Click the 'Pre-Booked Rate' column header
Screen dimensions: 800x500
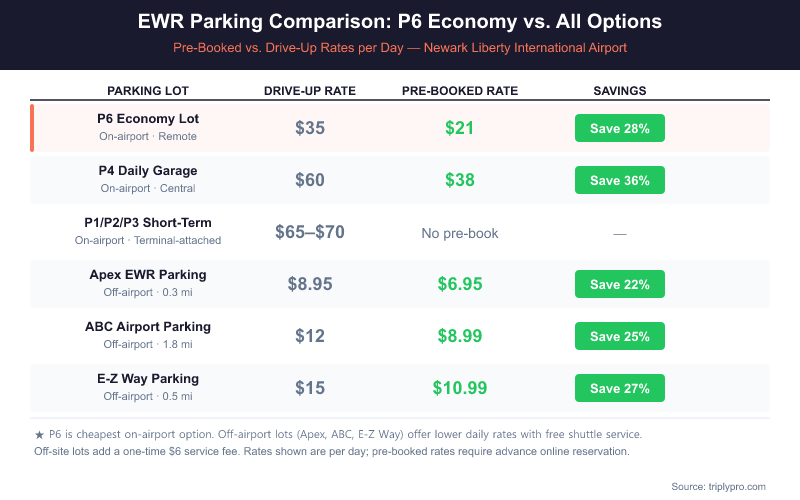460,91
